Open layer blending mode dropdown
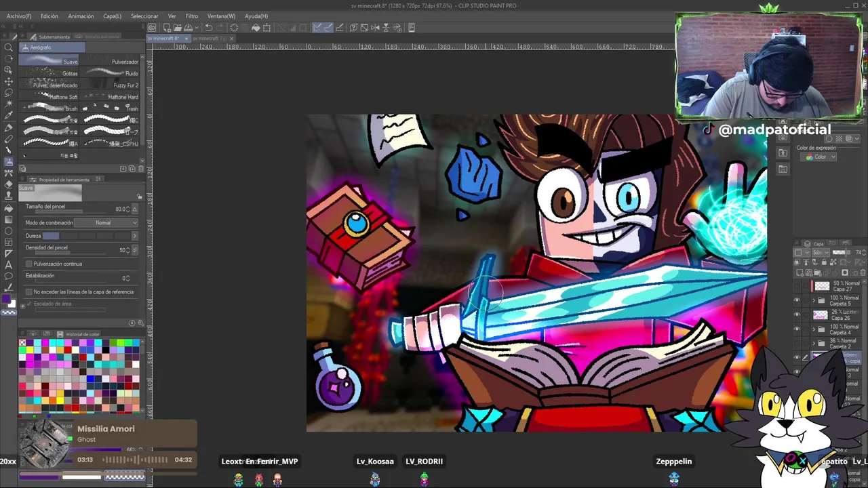This screenshot has height=488, width=868. [820, 253]
